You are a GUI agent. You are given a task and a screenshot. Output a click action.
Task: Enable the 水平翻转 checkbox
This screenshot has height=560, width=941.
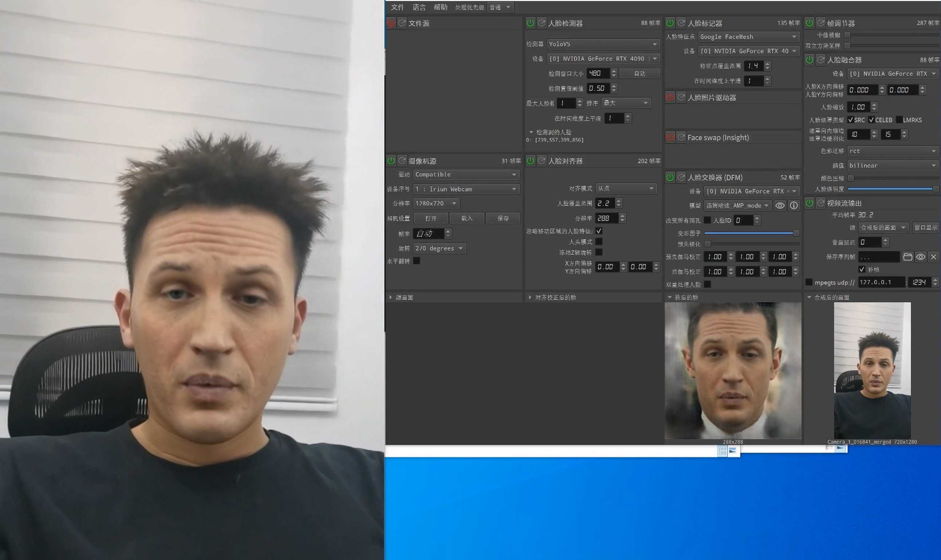pyautogui.click(x=417, y=261)
